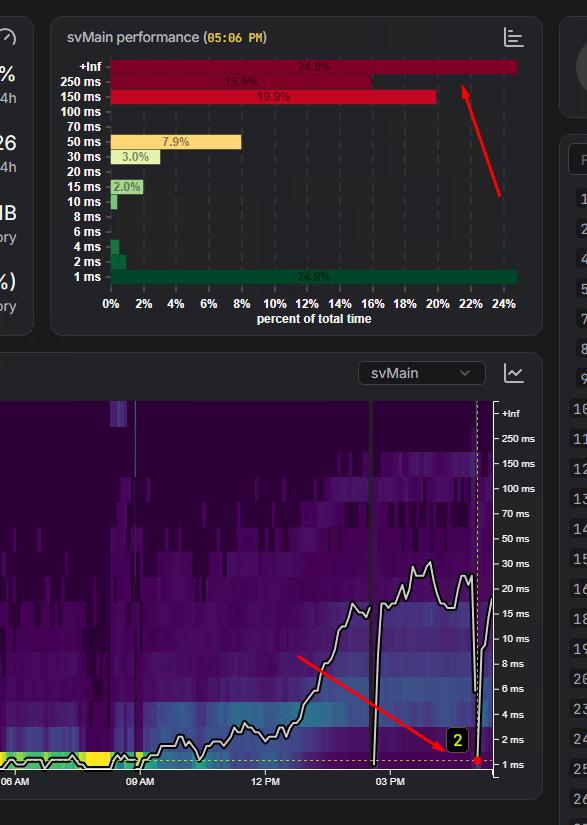The height and width of the screenshot is (825, 587).
Task: Click the "05:06 PM" timestamp in the header
Action: coord(235,38)
